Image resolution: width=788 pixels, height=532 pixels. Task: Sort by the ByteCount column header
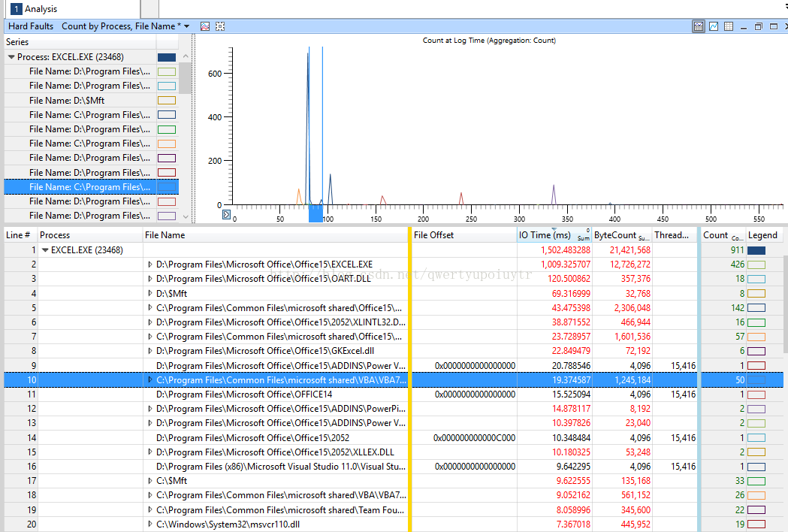click(622, 235)
